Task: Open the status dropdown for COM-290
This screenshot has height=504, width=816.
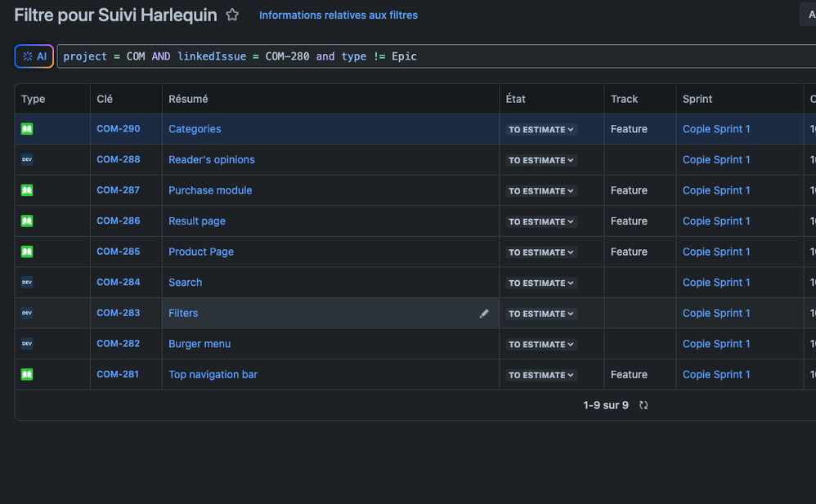Action: coord(541,130)
